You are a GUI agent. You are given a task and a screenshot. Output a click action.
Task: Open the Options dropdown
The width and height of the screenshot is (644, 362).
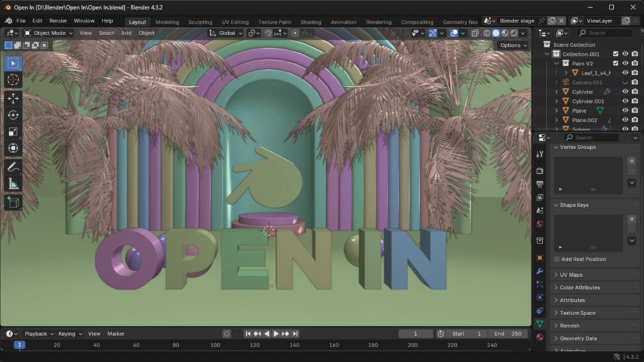[513, 45]
